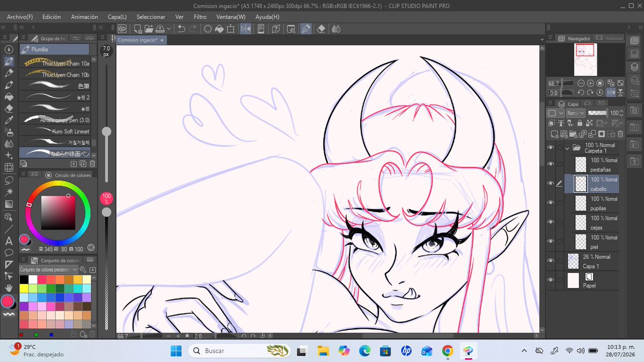Click delete sub tool trash icon
The image size is (644, 362).
(92, 164)
